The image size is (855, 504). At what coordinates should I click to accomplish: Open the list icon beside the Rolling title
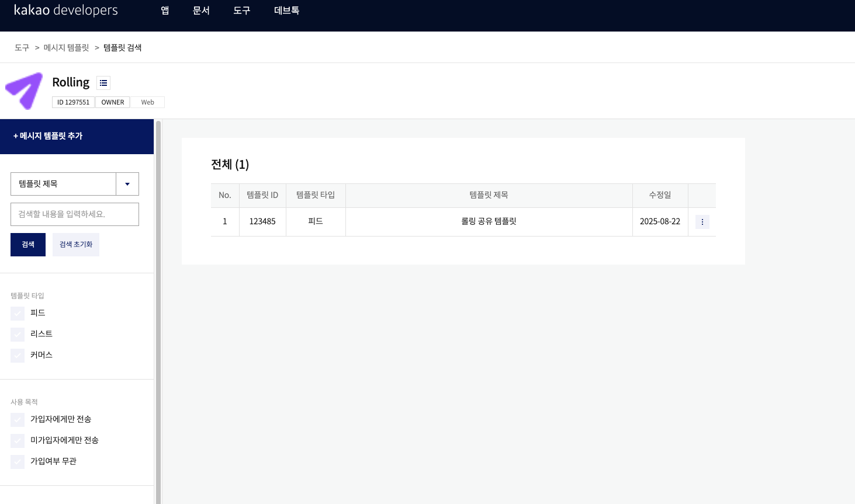click(x=103, y=82)
